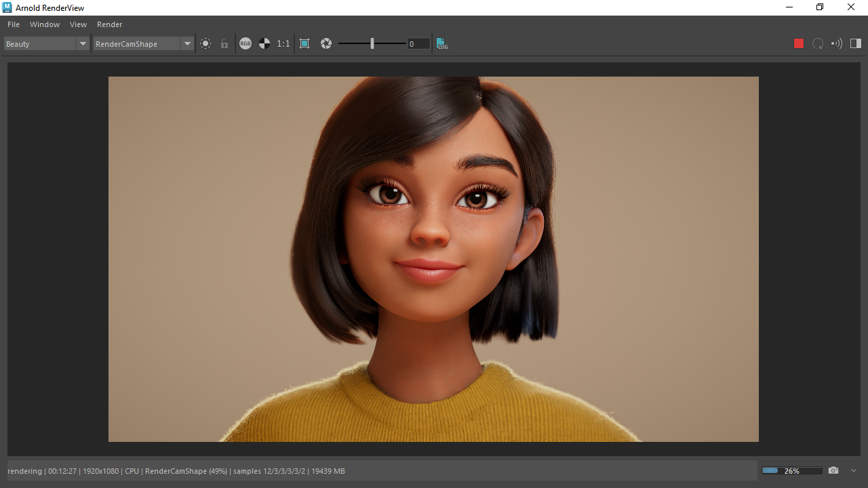
Task: Toggle the camera lock padlock icon
Action: pos(224,43)
